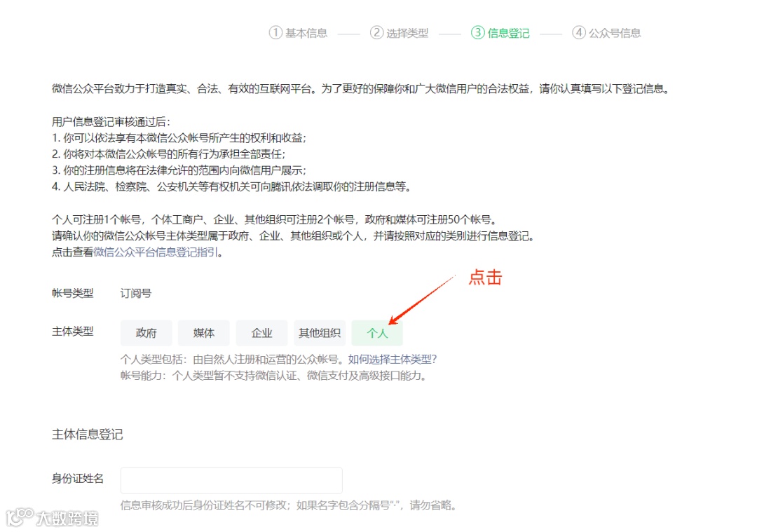
Task: Select the 个人 subject type
Action: coord(377,333)
